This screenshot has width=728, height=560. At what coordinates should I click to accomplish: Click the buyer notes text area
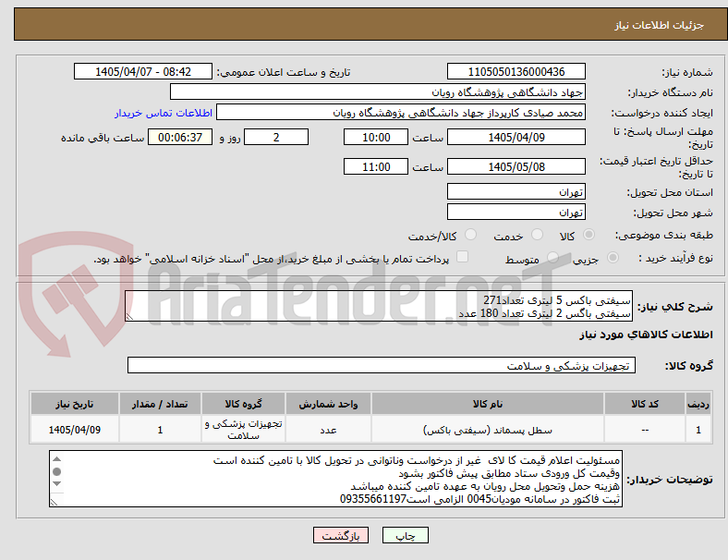335,479
